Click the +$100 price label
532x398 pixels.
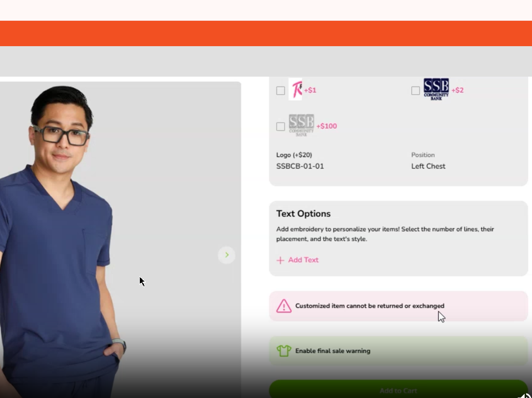[x=327, y=126]
